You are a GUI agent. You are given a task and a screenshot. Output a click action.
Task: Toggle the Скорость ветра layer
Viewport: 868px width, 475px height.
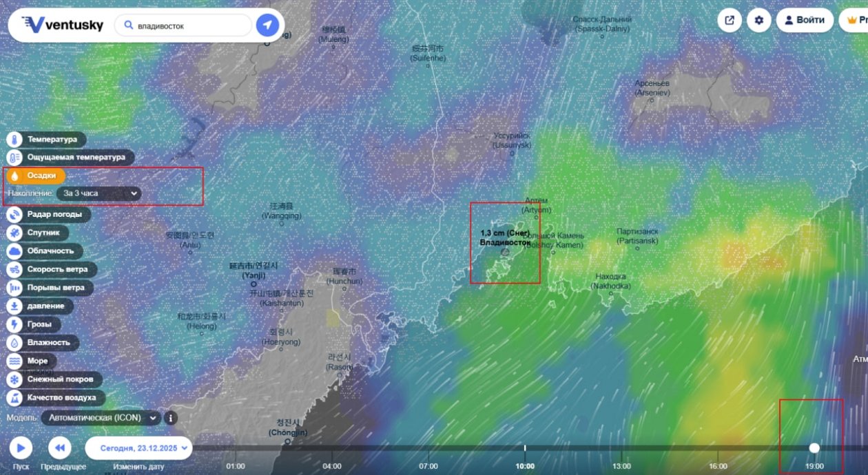coord(51,269)
